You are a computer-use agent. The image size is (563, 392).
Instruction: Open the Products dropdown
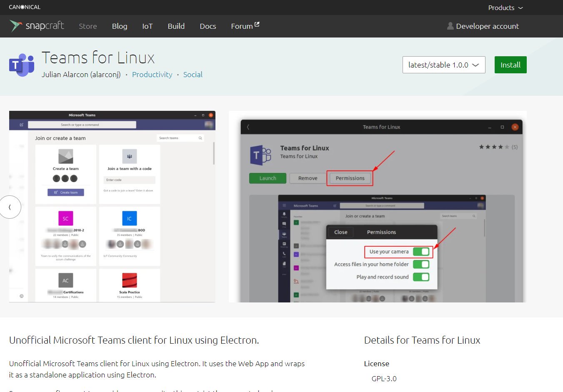(x=505, y=7)
